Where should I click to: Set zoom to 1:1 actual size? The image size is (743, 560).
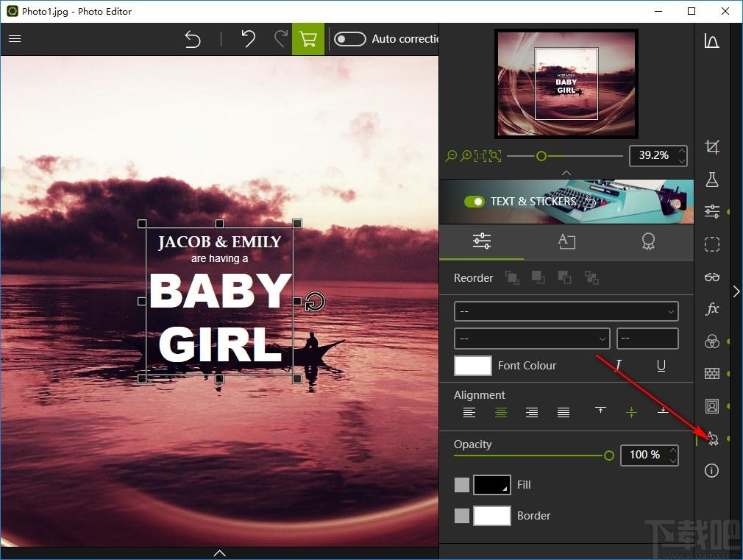pos(480,155)
